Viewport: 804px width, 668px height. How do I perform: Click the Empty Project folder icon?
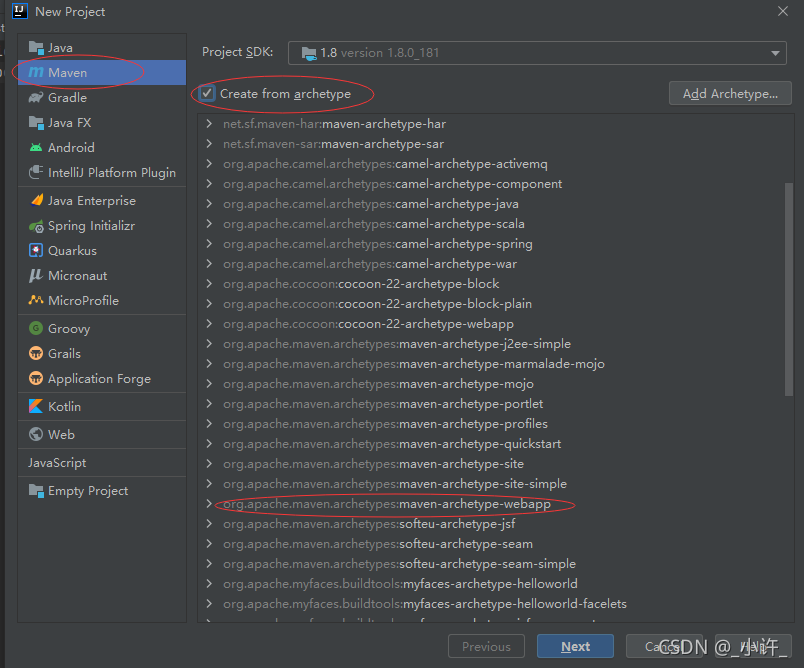coord(36,491)
